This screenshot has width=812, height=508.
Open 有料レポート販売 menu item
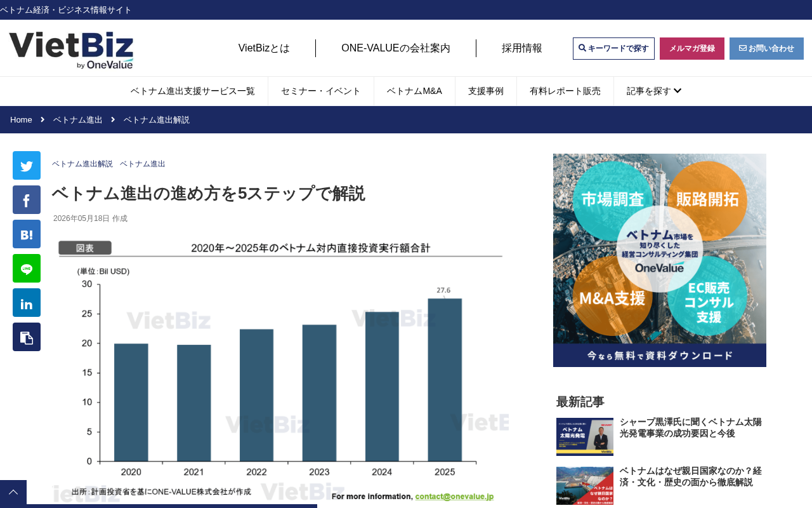565,91
